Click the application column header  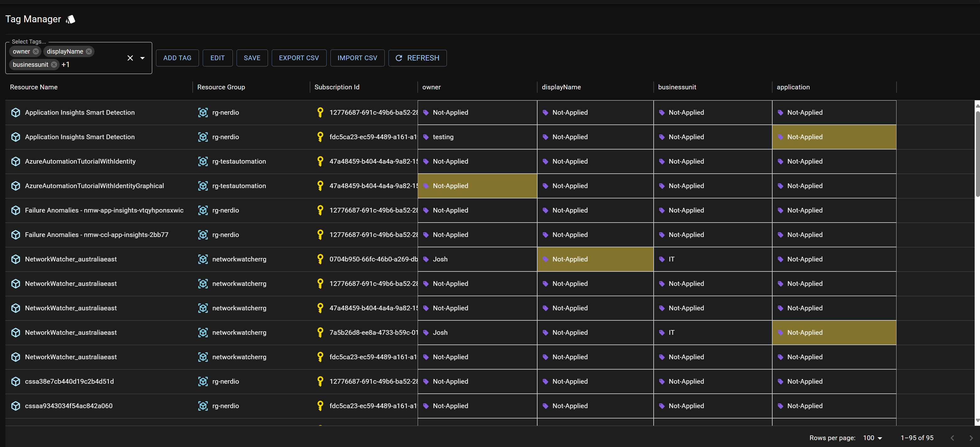pos(793,87)
